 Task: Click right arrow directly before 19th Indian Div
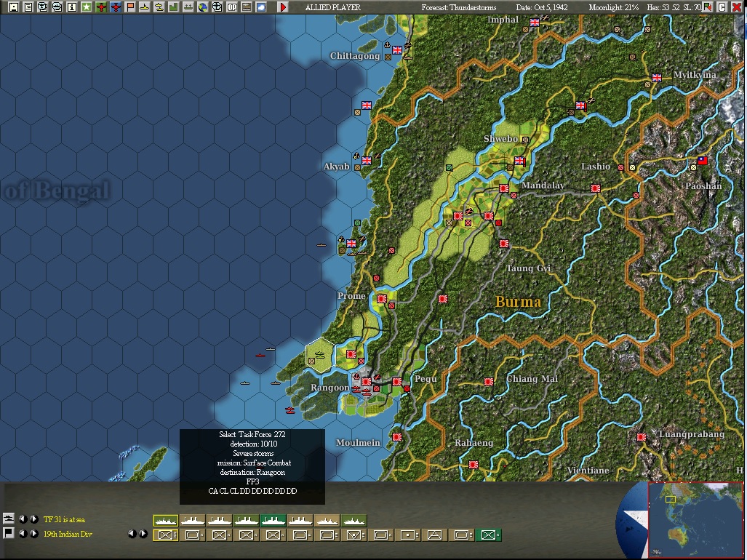[x=34, y=534]
